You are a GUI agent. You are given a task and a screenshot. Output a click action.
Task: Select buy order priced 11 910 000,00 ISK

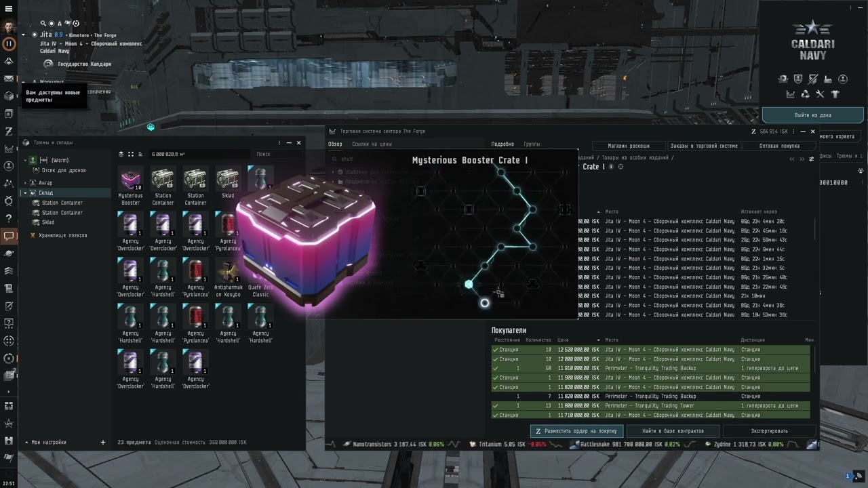(650, 368)
